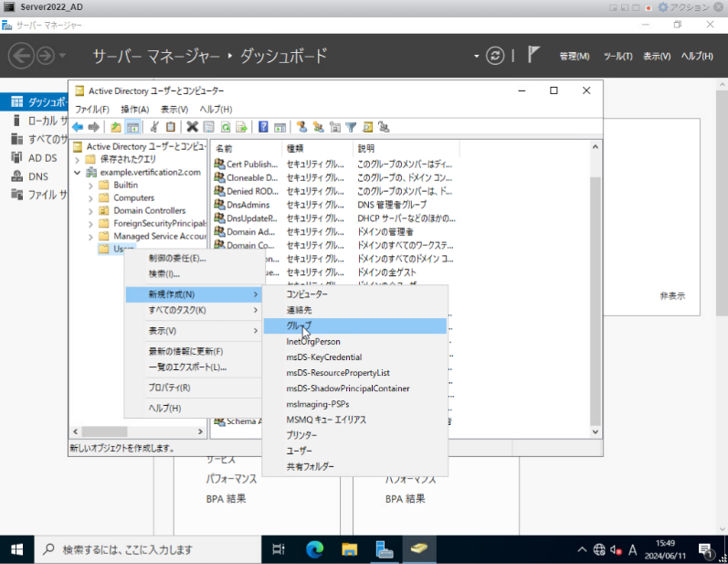Viewport: 728px width, 564px height.
Task: Click the Forward arrow in ADUC toolbar
Action: point(94,127)
